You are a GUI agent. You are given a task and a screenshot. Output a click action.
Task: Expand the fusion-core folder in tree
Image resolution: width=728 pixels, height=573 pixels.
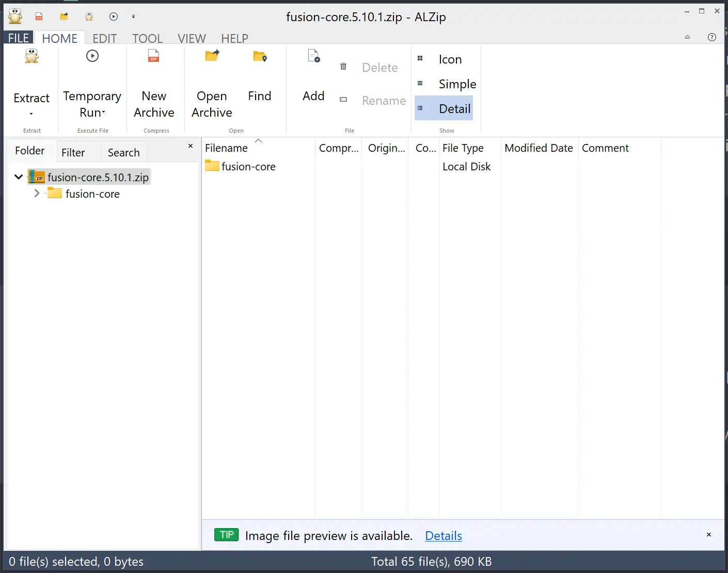(x=37, y=193)
